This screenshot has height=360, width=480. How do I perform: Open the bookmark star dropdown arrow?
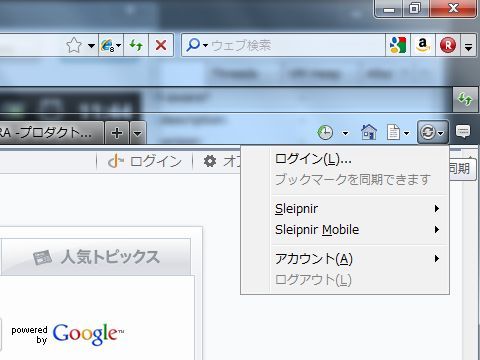pyautogui.click(x=91, y=46)
